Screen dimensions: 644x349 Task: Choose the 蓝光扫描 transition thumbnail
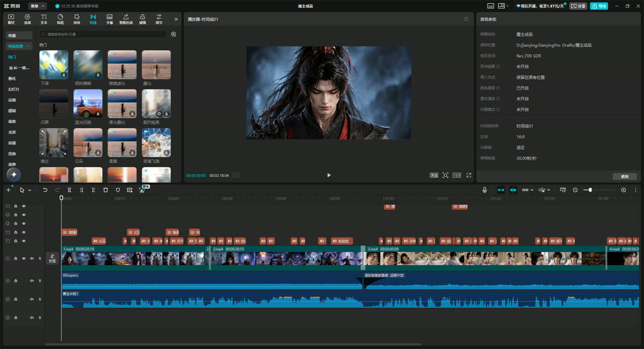click(88, 104)
